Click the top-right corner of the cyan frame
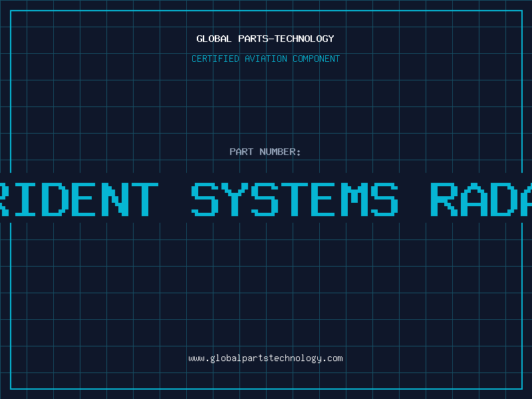The height and width of the screenshot is (399, 532). (x=521, y=11)
